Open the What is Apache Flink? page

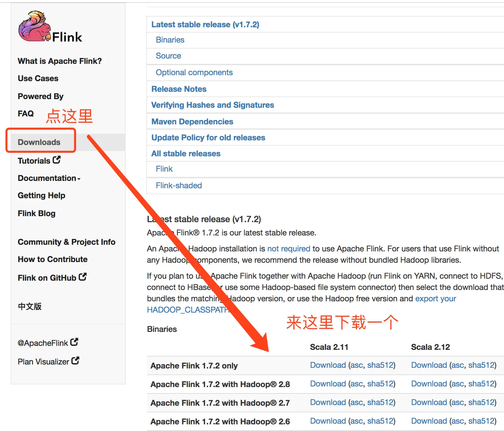point(60,61)
